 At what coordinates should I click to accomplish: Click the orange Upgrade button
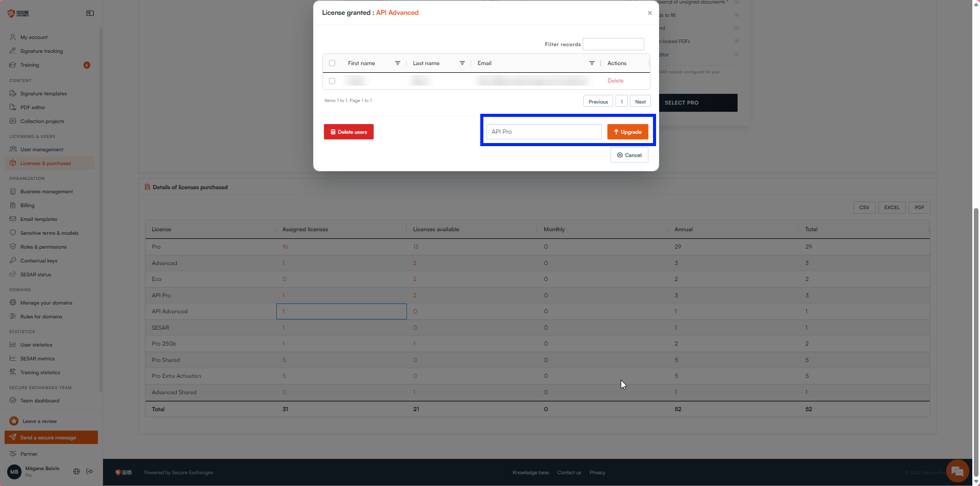point(628,132)
